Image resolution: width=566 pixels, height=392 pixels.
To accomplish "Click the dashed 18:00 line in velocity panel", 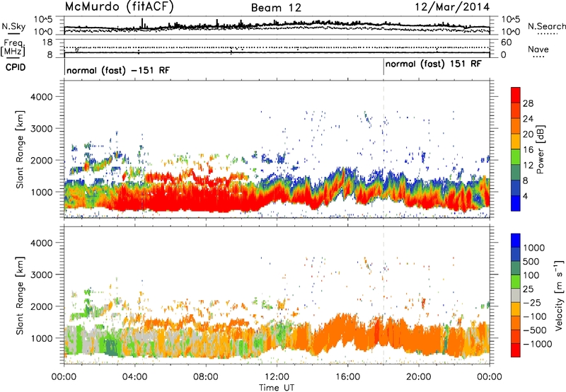I will click(x=383, y=295).
